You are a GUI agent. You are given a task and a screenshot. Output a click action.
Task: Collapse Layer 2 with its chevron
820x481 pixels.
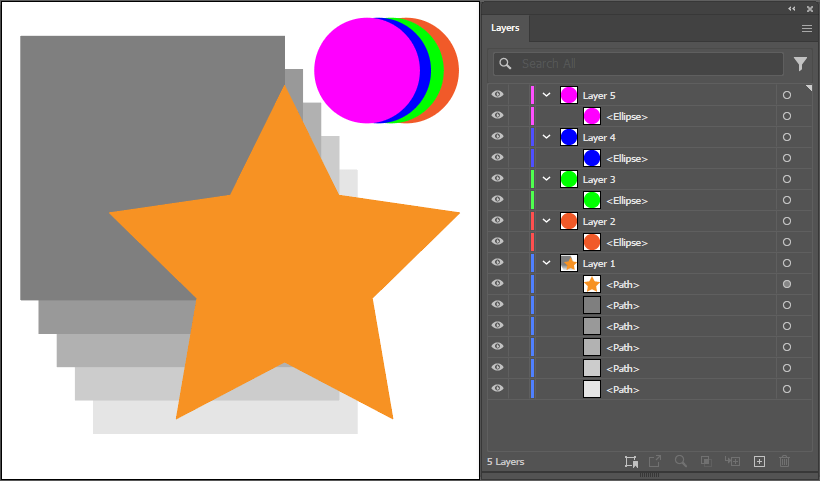[x=546, y=221]
